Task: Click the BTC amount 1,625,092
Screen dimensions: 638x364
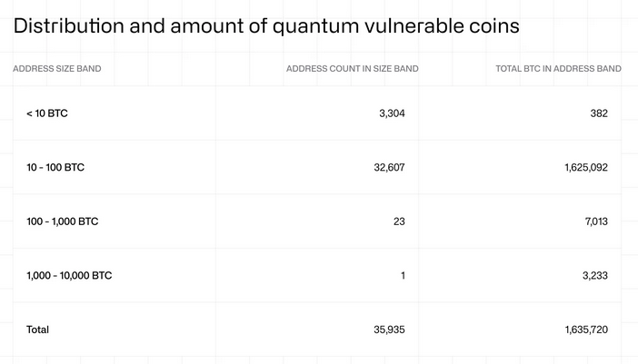Action: tap(586, 167)
